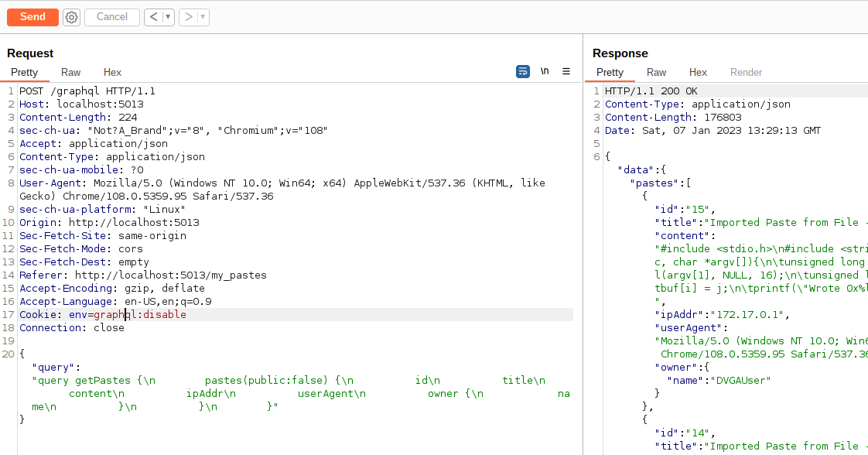The image size is (868, 455).
Task: Toggle word wrap in the Request editor
Action: tap(523, 71)
